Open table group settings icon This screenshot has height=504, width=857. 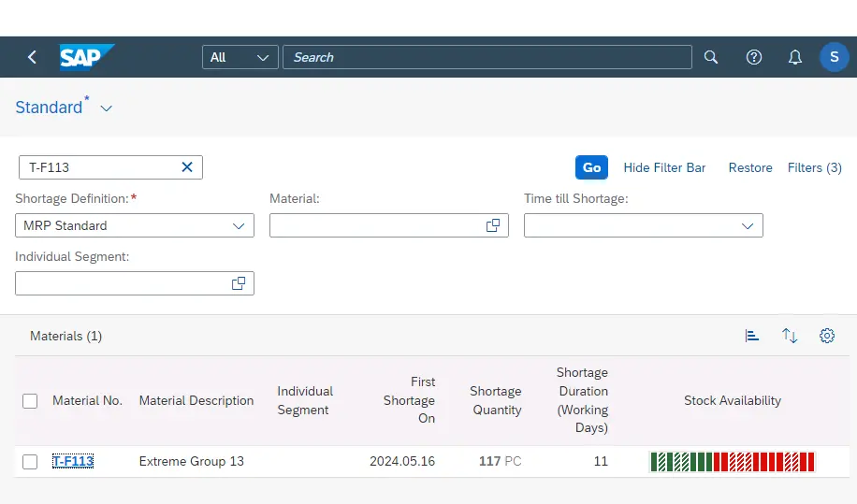pyautogui.click(x=752, y=336)
